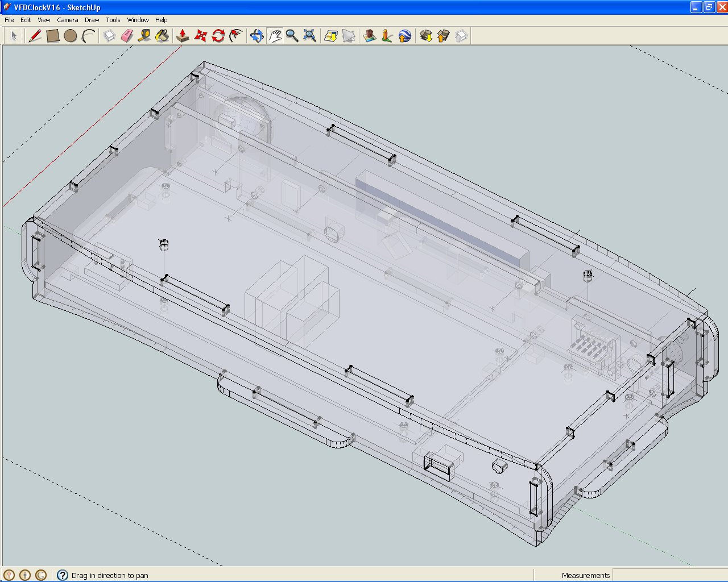Screen dimensions: 728x582
Task: Activate the Push/Pull tool
Action: coord(183,36)
